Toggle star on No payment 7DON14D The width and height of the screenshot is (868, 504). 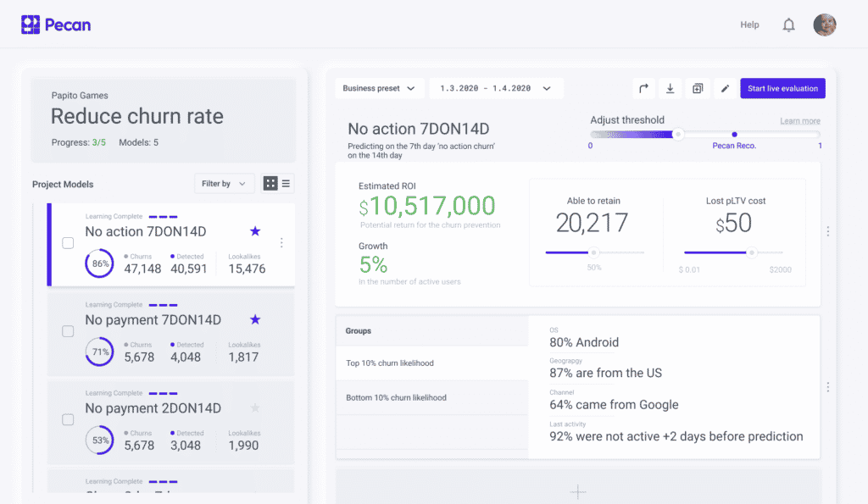(255, 320)
